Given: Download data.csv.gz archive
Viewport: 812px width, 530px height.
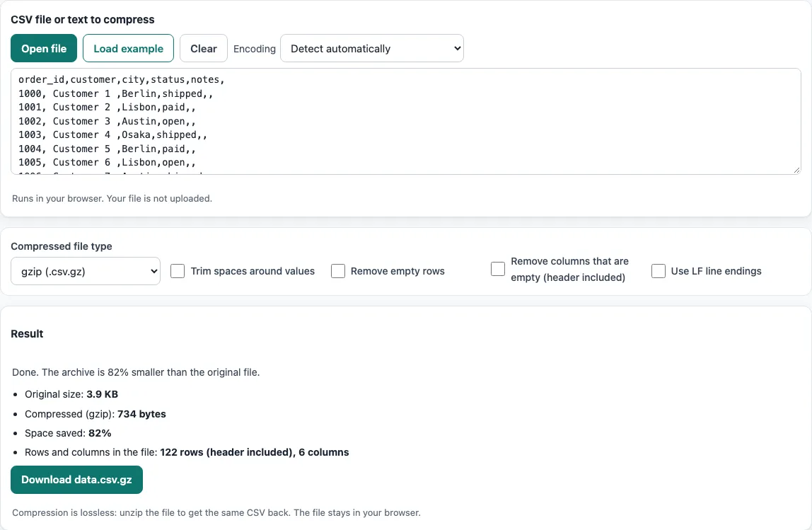Looking at the screenshot, I should pyautogui.click(x=76, y=479).
